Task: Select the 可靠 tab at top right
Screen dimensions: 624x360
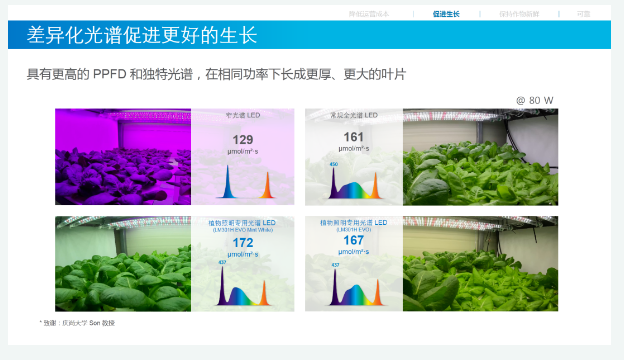Action: click(583, 14)
